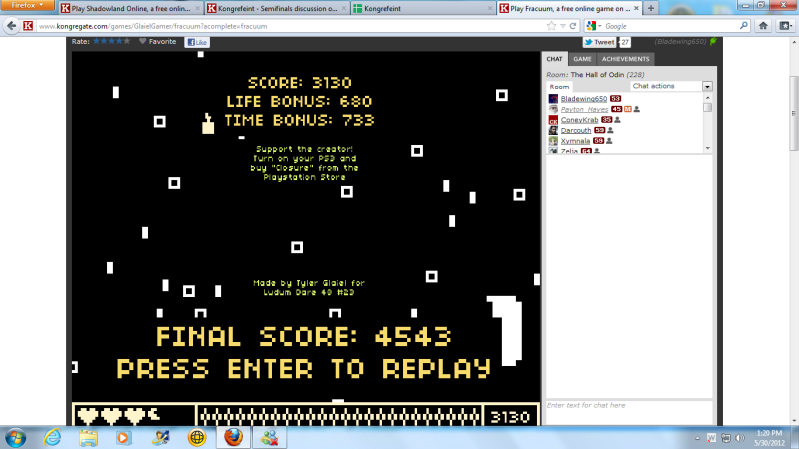
Task: Click the Tweet button
Action: (x=599, y=42)
